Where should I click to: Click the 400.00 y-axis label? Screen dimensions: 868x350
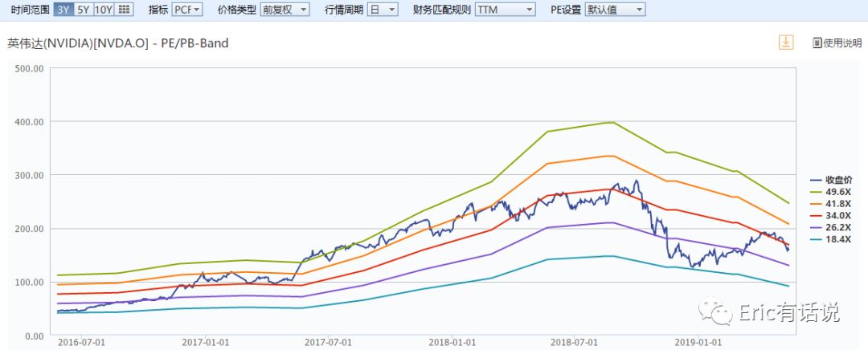click(29, 121)
